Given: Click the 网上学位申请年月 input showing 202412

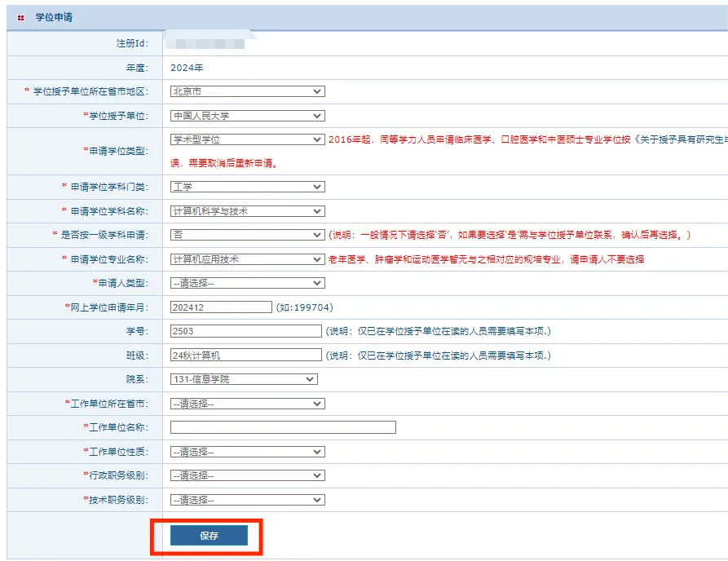Looking at the screenshot, I should (x=220, y=307).
